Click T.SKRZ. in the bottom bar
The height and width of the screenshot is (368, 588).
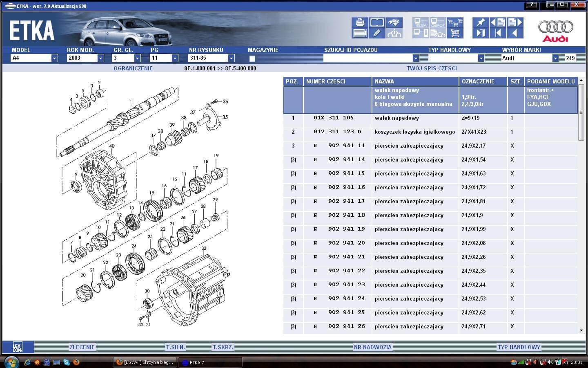coord(223,347)
